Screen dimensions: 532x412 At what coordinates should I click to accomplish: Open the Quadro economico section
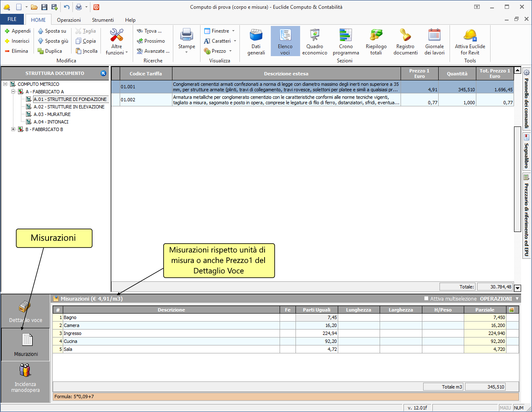pyautogui.click(x=314, y=41)
